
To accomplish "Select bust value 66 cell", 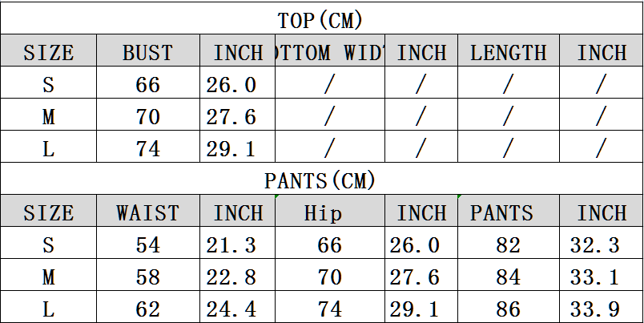I will [148, 83].
